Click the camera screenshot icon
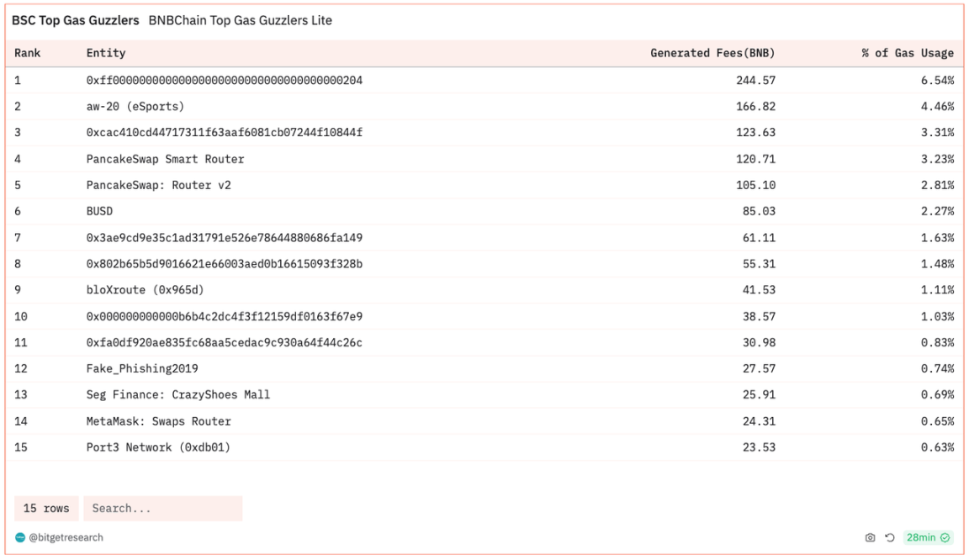This screenshot has height=560, width=969. (x=870, y=537)
